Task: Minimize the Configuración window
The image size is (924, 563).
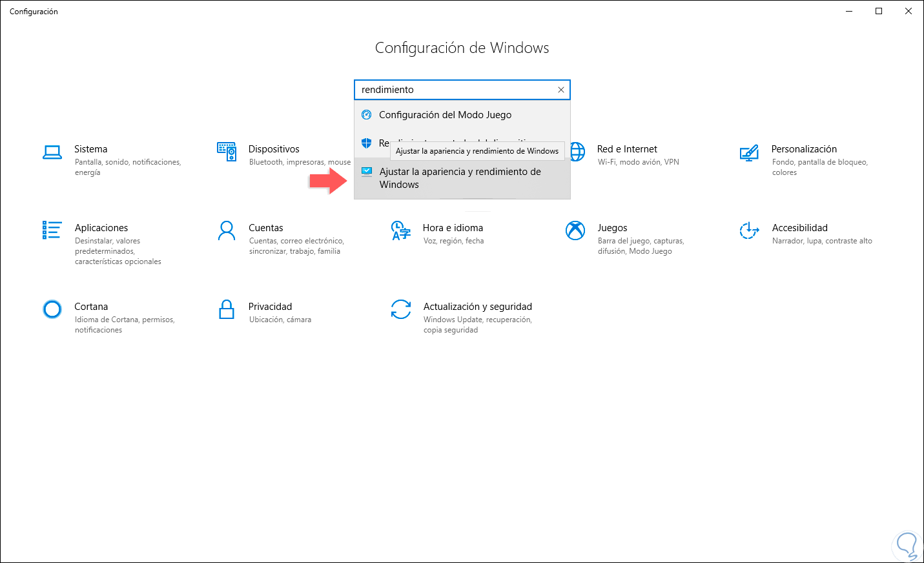Action: coord(849,11)
